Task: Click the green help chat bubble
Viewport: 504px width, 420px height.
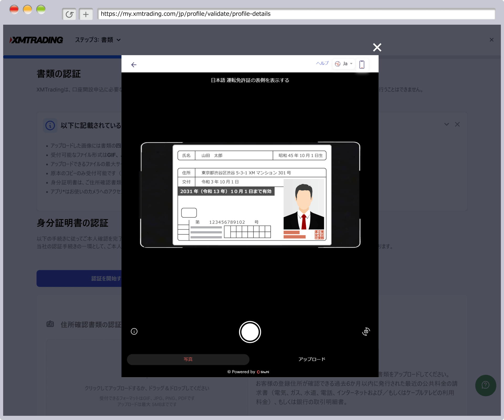Action: 485,385
